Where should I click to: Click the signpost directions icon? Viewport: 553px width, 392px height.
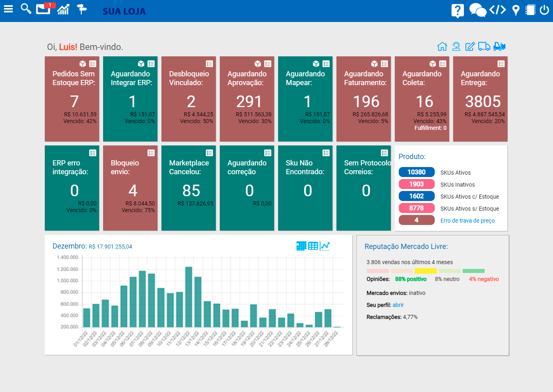82,9
